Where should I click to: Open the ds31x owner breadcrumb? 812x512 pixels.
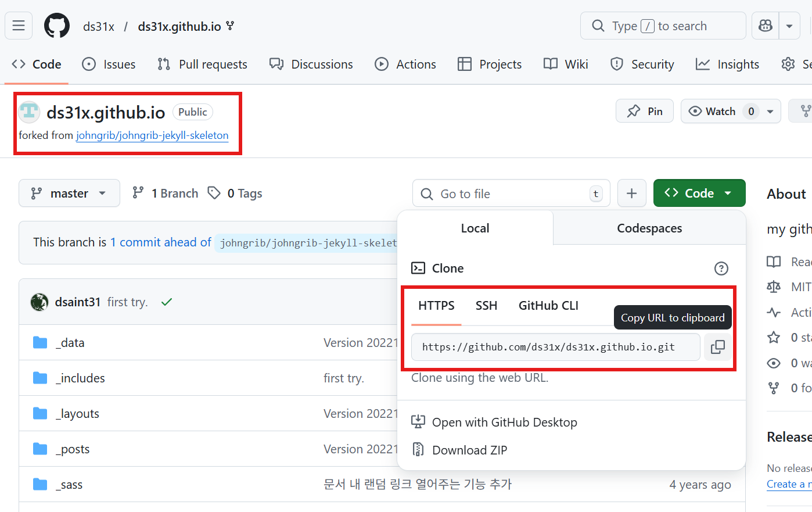pyautogui.click(x=99, y=26)
